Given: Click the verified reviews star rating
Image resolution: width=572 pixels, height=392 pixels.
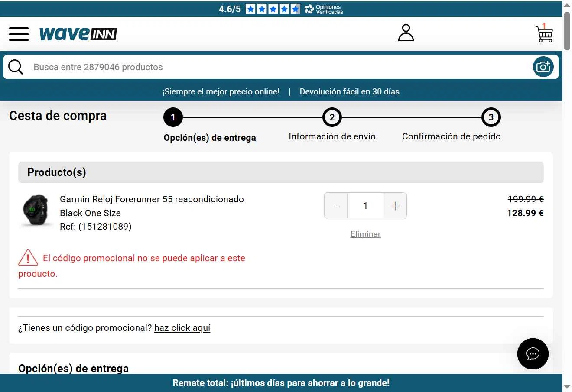Looking at the screenshot, I should pos(273,9).
